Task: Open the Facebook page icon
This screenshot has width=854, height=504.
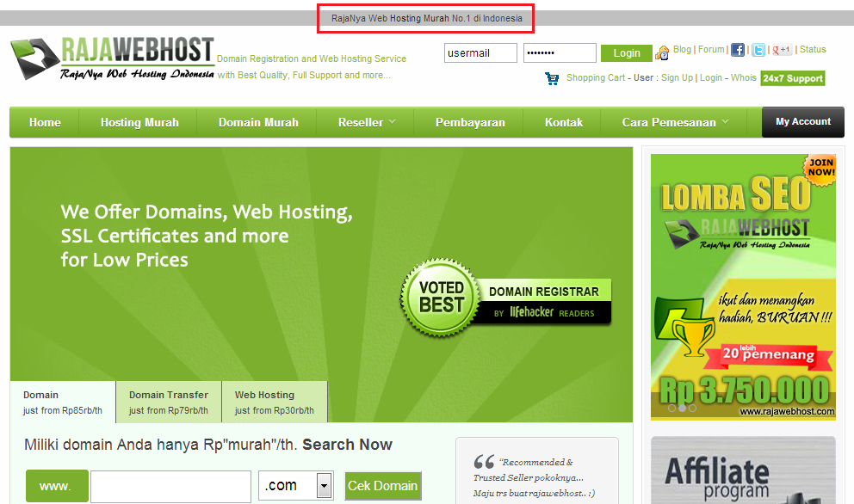Action: 738,50
